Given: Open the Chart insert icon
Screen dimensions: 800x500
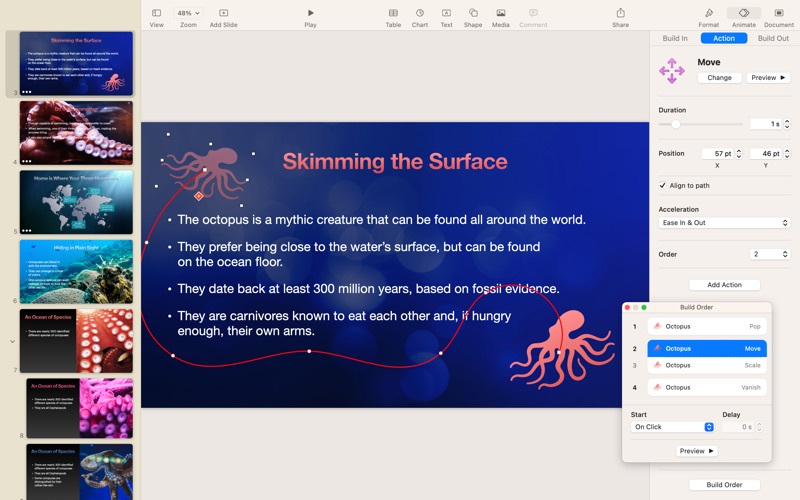Looking at the screenshot, I should (x=420, y=13).
